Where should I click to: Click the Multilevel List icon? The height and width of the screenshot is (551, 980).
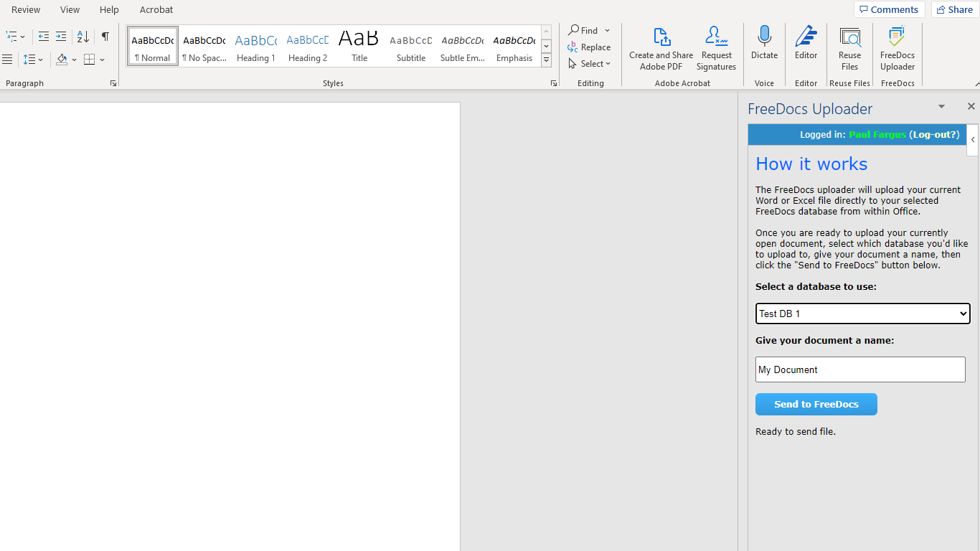coord(11,37)
